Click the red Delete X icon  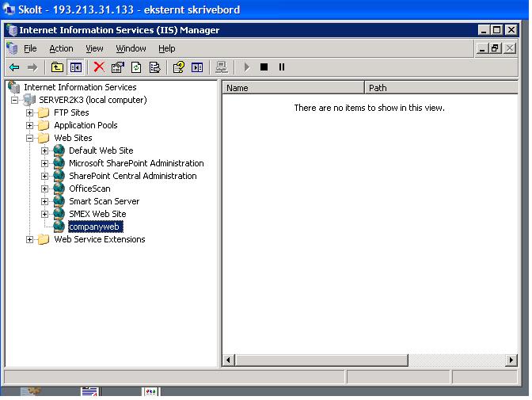[99, 67]
